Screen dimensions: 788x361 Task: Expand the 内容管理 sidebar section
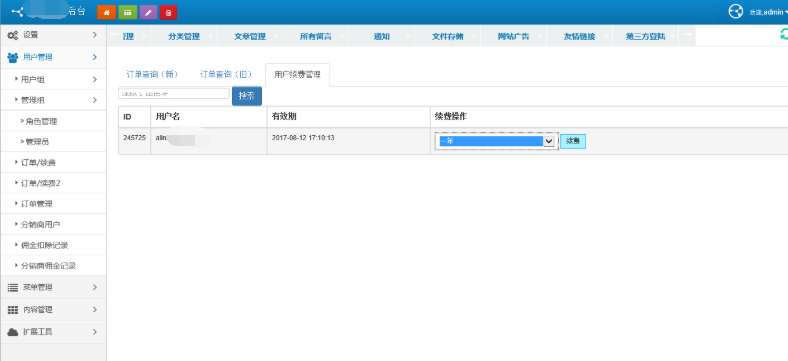[53, 310]
